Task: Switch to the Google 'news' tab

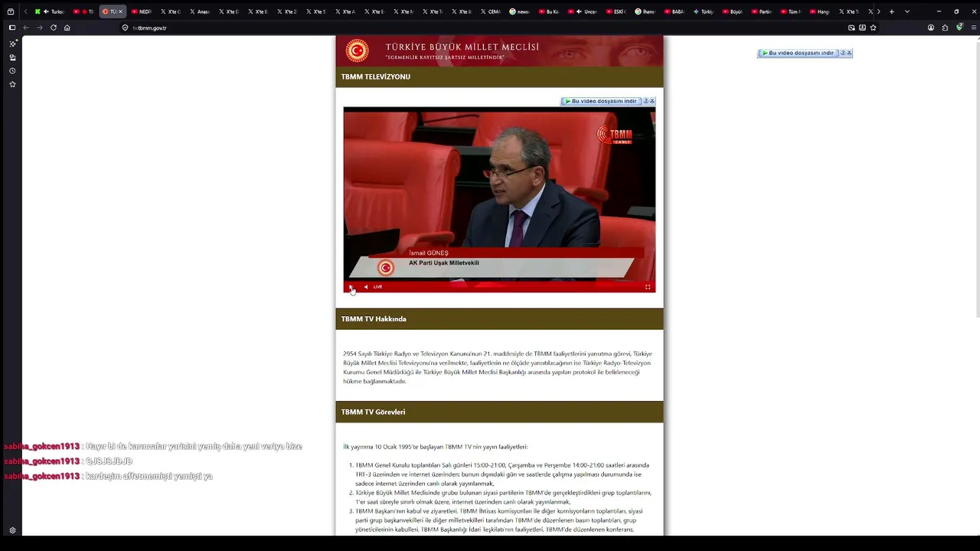Action: [519, 11]
